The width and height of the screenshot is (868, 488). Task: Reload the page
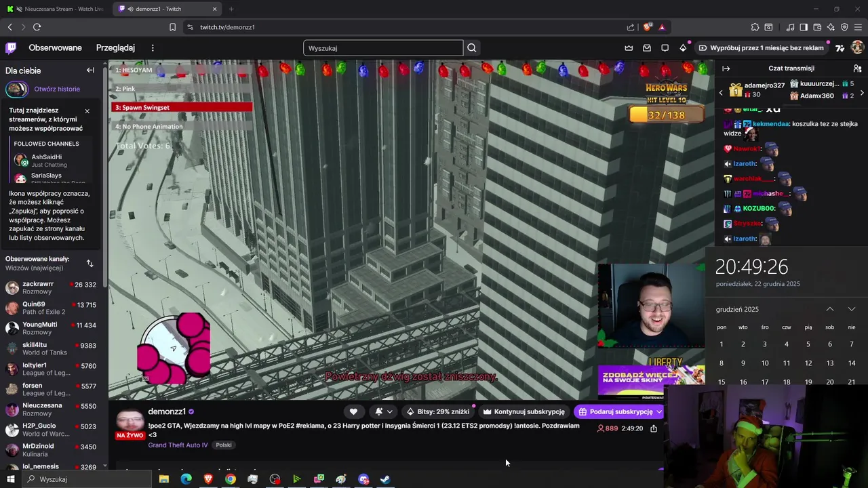[37, 27]
